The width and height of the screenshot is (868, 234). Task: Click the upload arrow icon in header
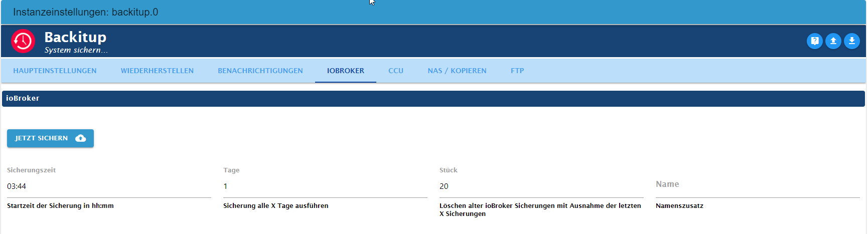click(x=833, y=41)
